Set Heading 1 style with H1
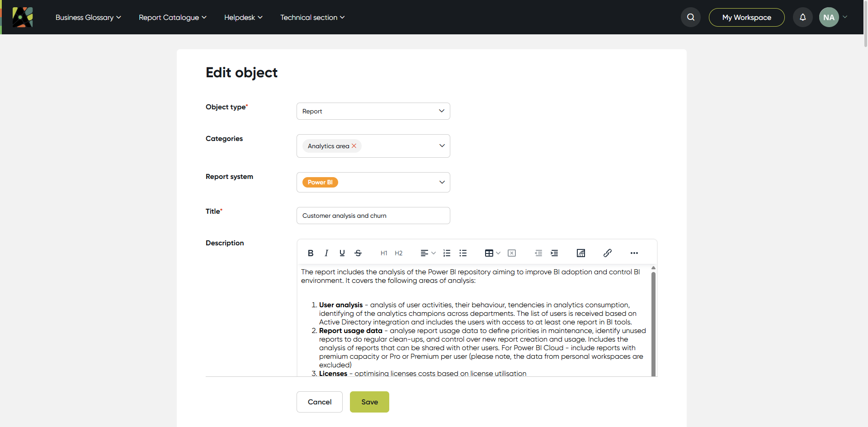This screenshot has width=868, height=427. [384, 253]
